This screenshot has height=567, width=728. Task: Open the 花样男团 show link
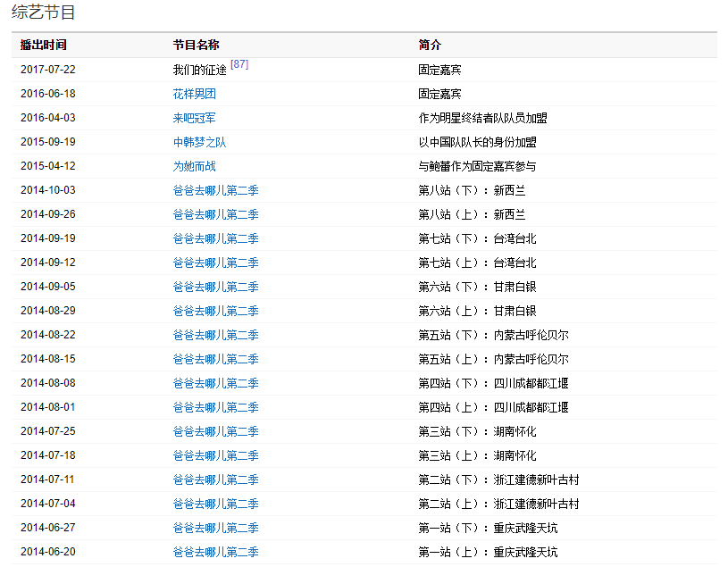point(194,94)
